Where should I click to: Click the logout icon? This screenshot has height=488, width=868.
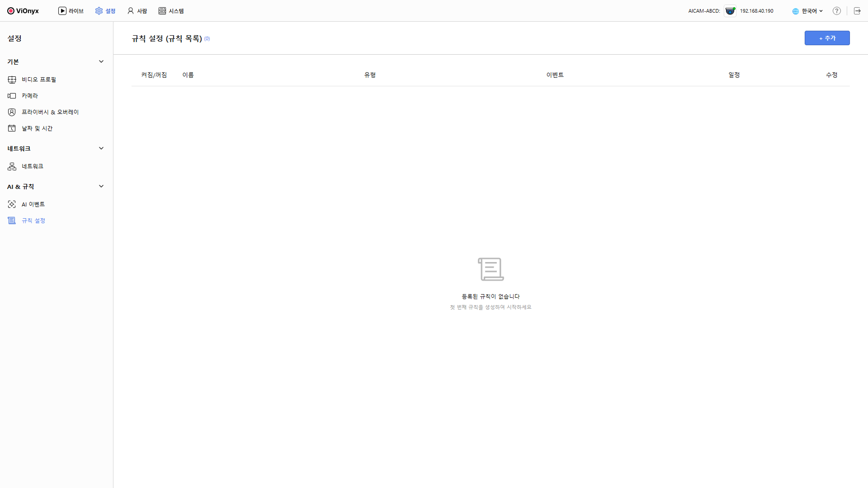pyautogui.click(x=857, y=11)
